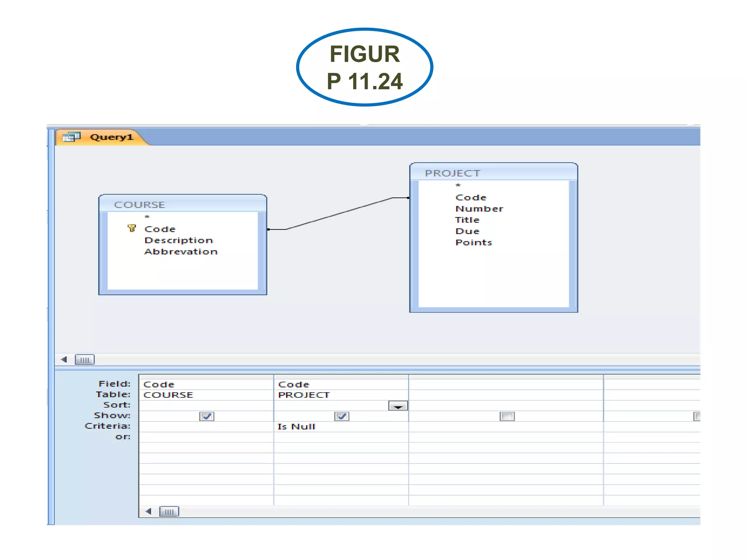The image size is (747, 560).
Task: Click design grid left scroll arrow
Action: pyautogui.click(x=148, y=511)
